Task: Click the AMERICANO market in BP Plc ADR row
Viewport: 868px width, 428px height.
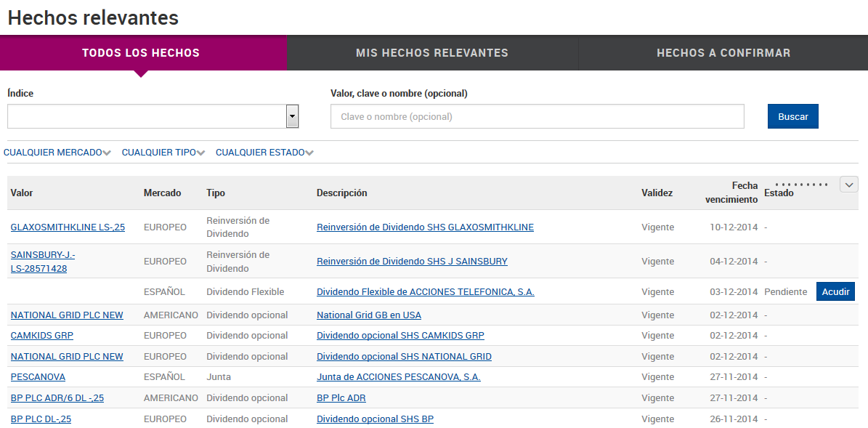Action: [171, 398]
